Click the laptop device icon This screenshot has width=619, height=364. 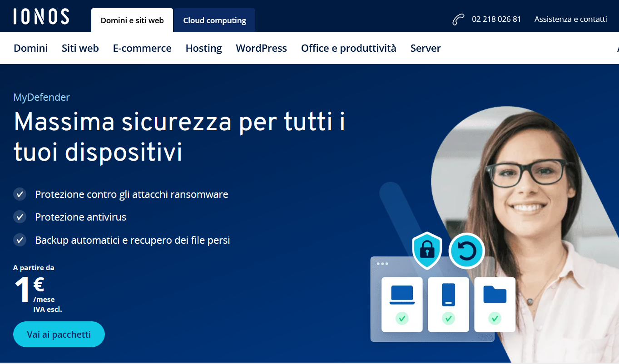click(402, 295)
